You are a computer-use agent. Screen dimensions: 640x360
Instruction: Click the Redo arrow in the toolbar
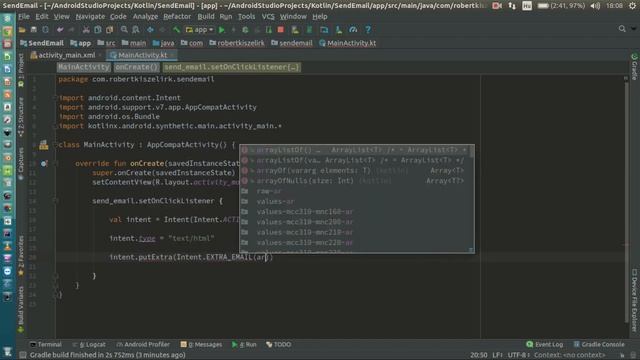(x=71, y=30)
